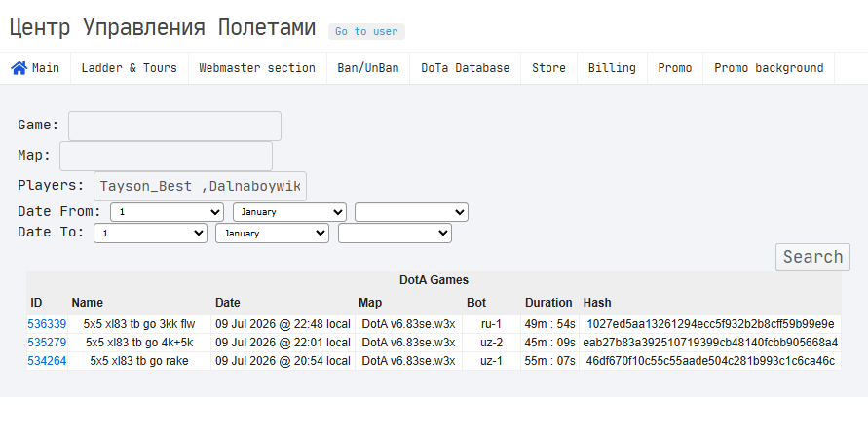The width and height of the screenshot is (868, 436).
Task: Click the Search button
Action: 812,257
